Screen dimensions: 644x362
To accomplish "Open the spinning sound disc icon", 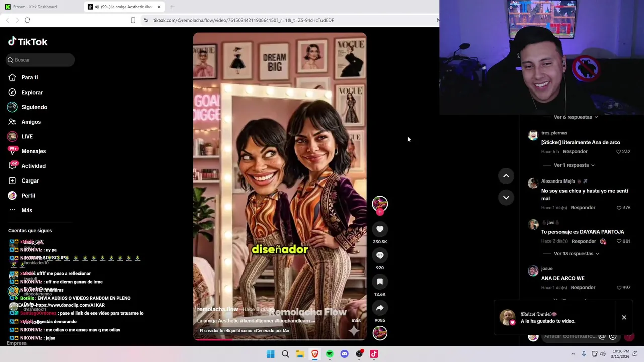I will tap(380, 333).
